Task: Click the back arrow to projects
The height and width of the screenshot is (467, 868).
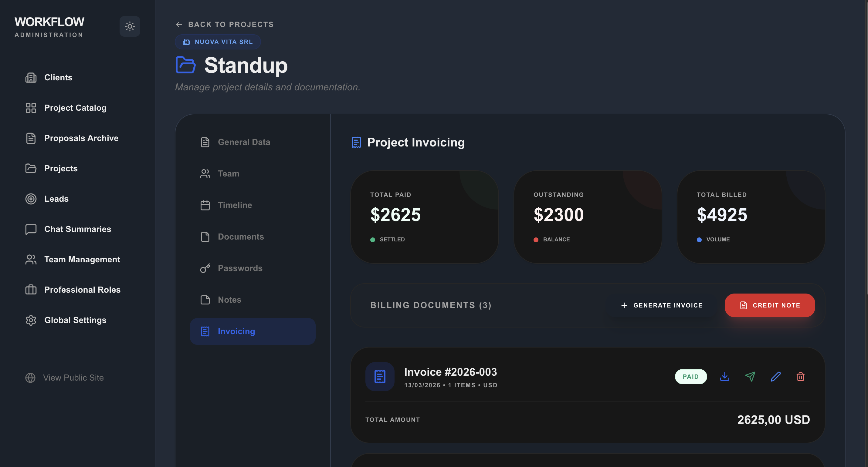Action: point(179,25)
